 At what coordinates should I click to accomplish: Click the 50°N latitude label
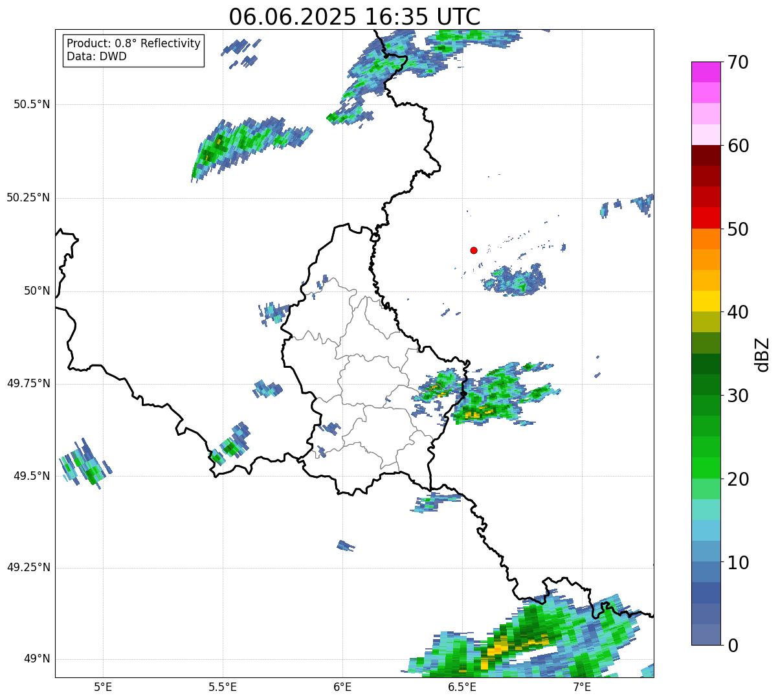(x=37, y=291)
